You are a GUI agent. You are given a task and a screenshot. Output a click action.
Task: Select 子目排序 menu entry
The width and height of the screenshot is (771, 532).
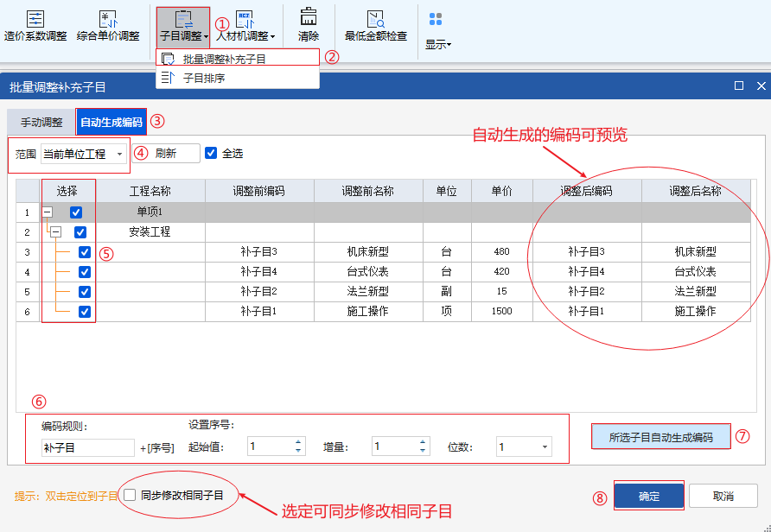point(238,78)
